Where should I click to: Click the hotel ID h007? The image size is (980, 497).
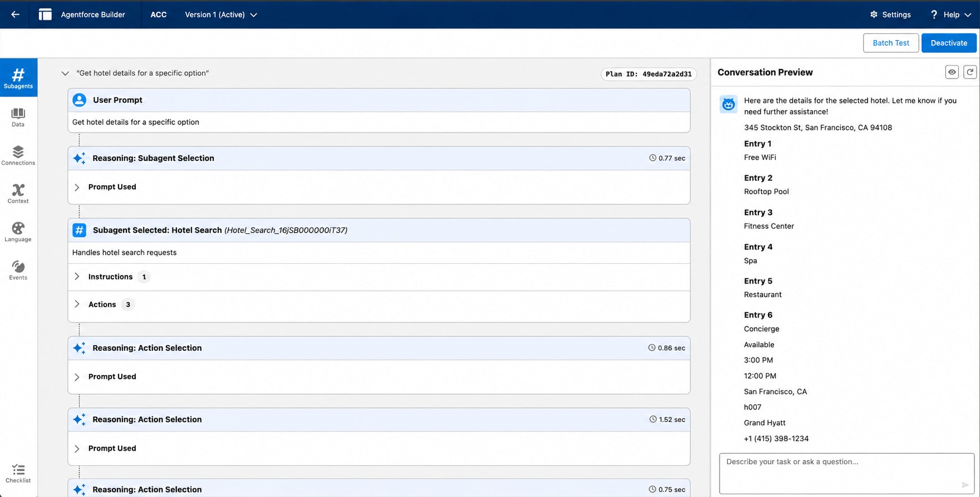pyautogui.click(x=752, y=407)
